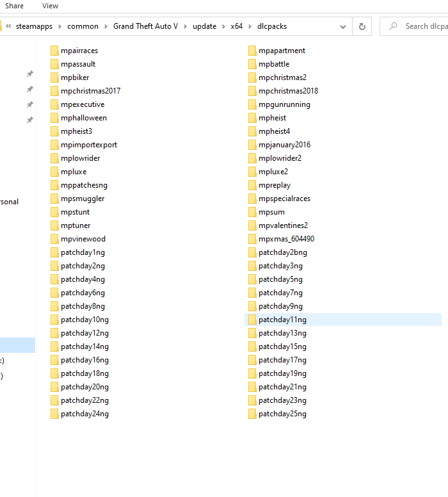448x497 pixels.
Task: Click the mpreplay folder name
Action: (275, 185)
